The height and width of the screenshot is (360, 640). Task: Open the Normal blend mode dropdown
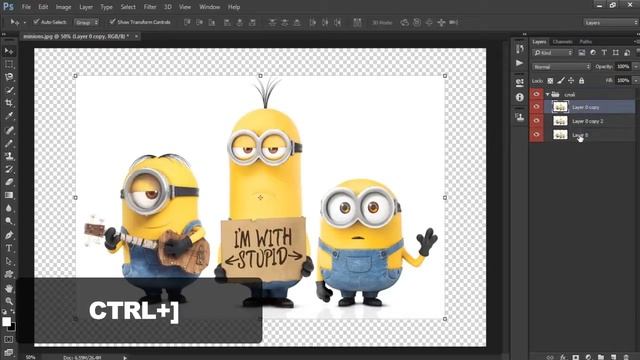coord(562,67)
